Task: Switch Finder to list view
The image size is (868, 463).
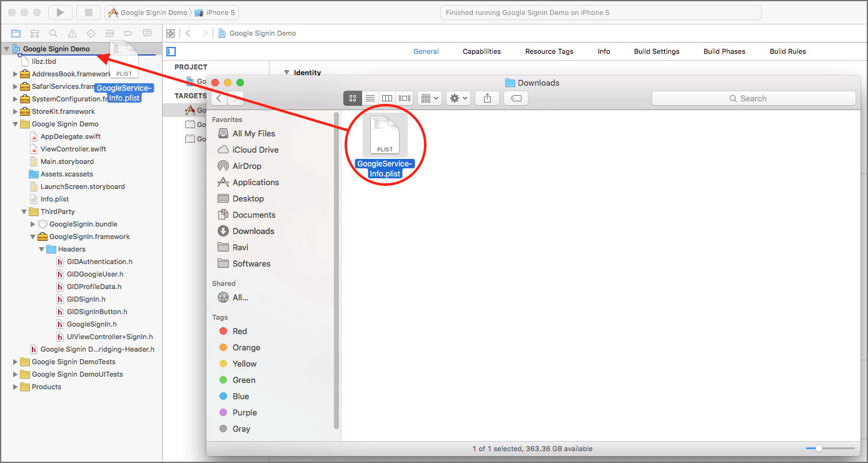Action: (370, 98)
